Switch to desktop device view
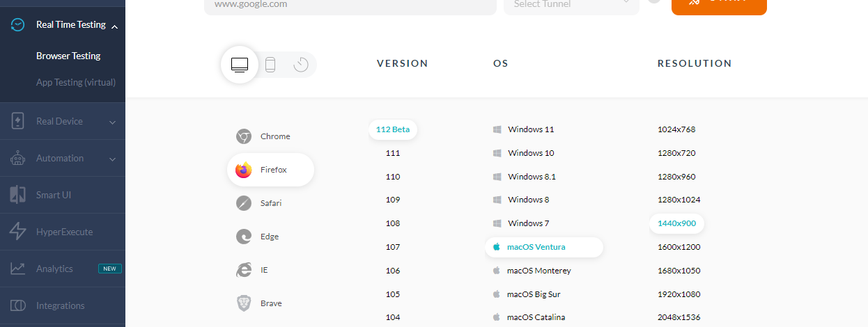This screenshot has width=868, height=327. click(x=240, y=65)
